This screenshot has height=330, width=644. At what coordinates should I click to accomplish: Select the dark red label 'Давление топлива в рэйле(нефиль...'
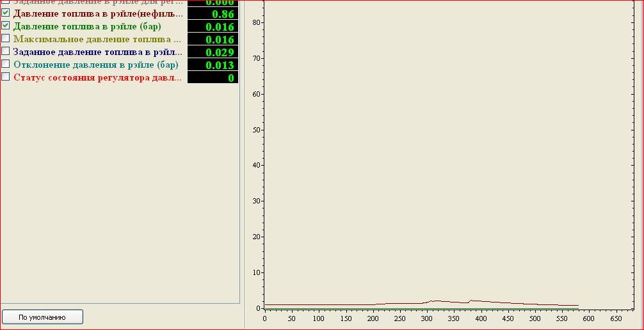pos(98,13)
